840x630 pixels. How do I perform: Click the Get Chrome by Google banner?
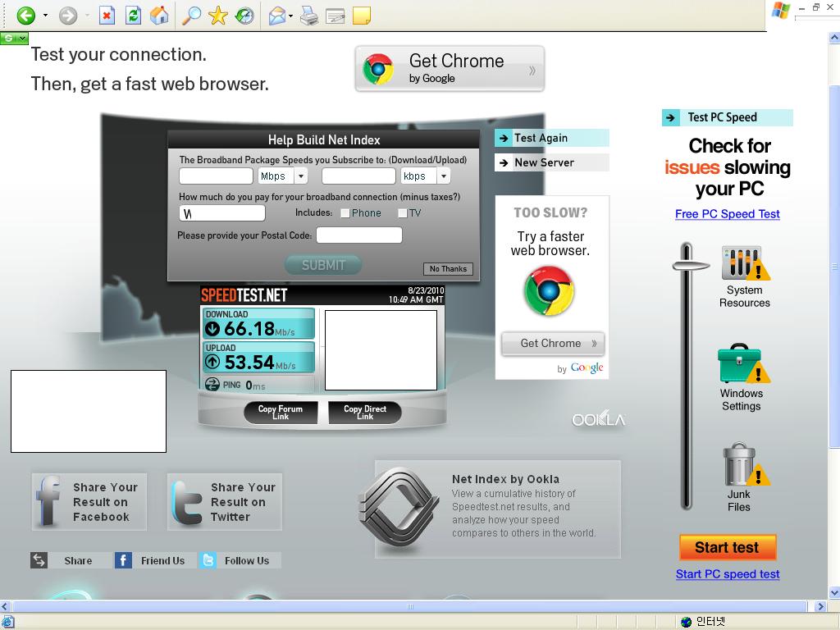point(450,69)
